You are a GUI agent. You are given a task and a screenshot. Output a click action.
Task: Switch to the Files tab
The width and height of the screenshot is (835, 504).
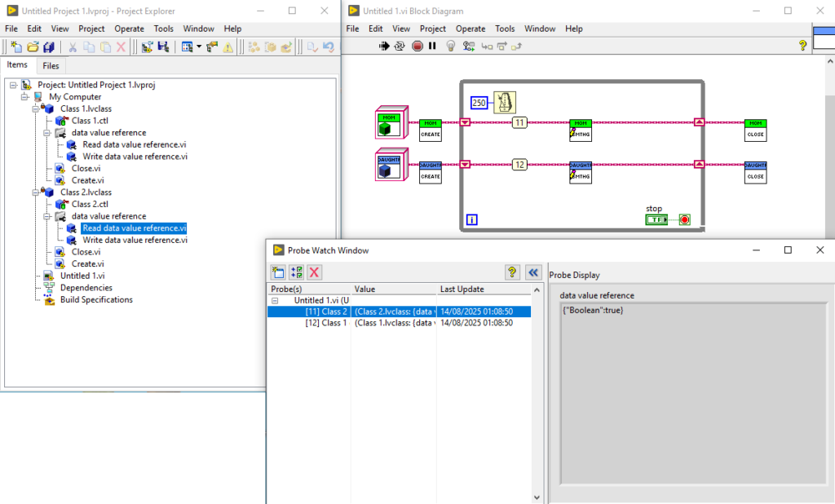51,65
